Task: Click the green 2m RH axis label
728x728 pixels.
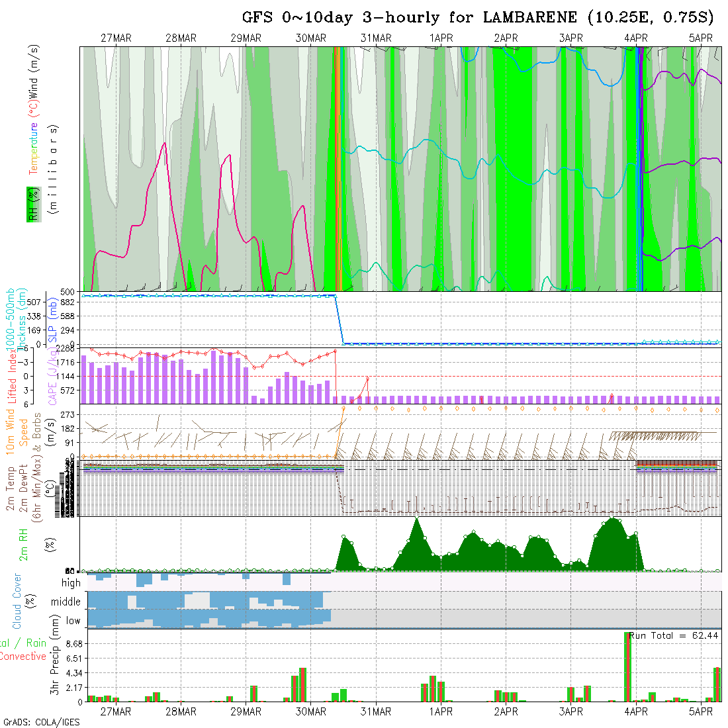Action: tap(23, 544)
